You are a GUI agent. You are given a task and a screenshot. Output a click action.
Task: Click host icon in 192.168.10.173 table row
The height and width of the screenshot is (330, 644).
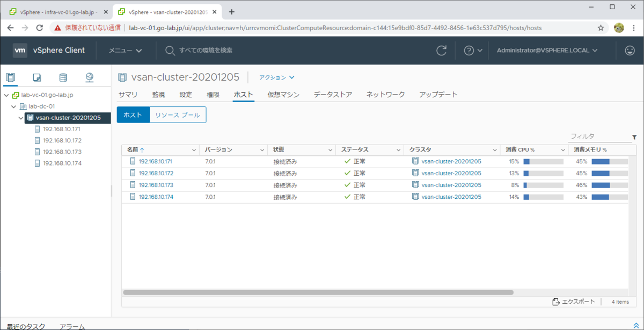[133, 185]
